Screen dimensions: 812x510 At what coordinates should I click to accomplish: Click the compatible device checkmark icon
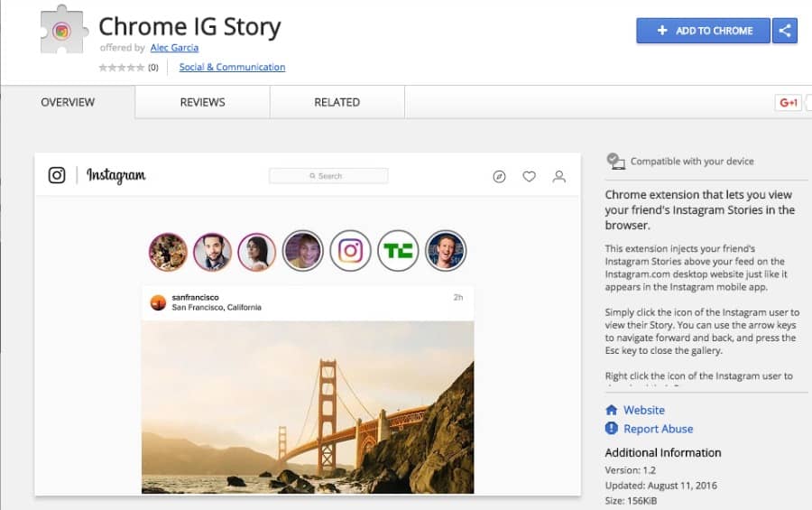[x=615, y=162]
